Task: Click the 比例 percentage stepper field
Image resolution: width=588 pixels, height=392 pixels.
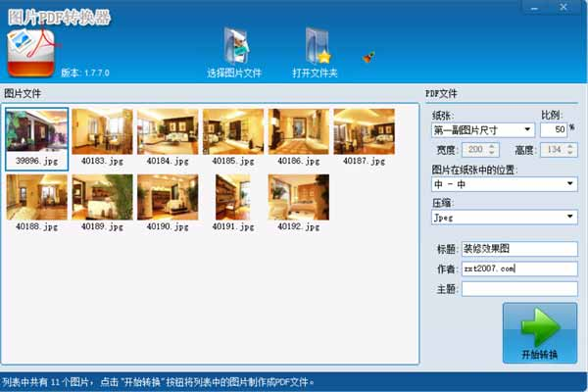Action: click(x=554, y=129)
